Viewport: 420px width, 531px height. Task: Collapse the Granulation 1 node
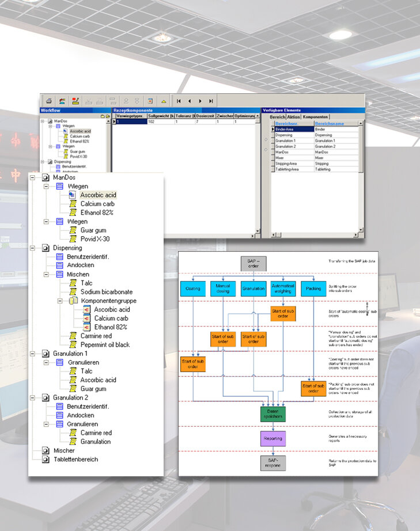tap(32, 354)
